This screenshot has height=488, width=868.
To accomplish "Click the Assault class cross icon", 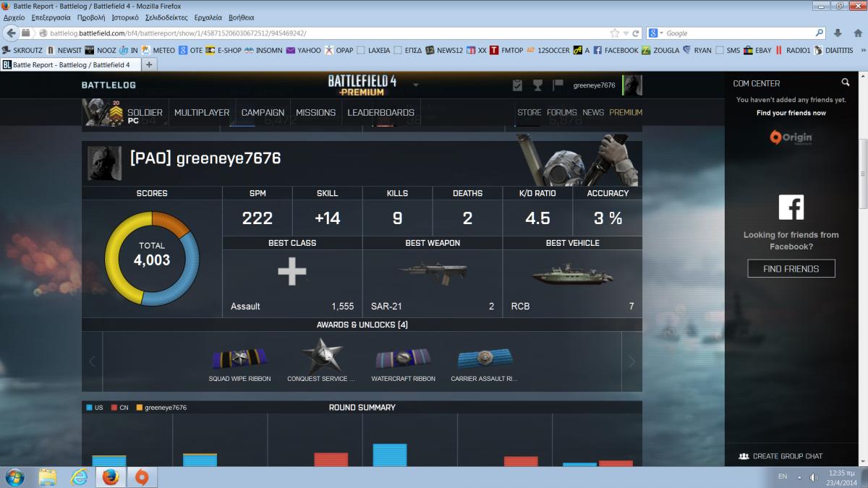I will [x=292, y=272].
